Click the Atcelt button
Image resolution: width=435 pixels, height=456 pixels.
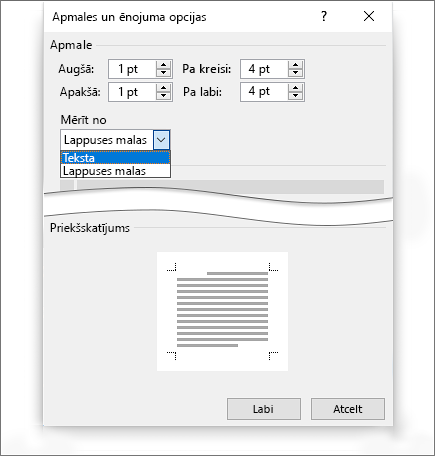pyautogui.click(x=348, y=409)
